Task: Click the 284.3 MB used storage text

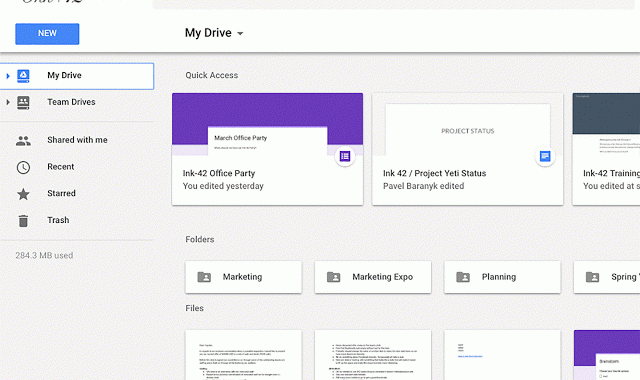Action: 44,256
